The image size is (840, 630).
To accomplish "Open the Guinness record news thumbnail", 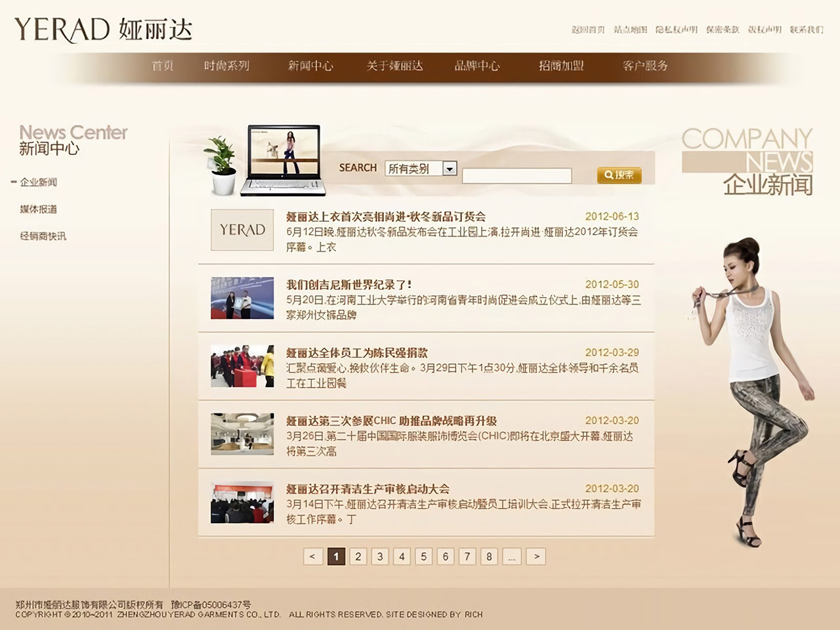I will 242,298.
